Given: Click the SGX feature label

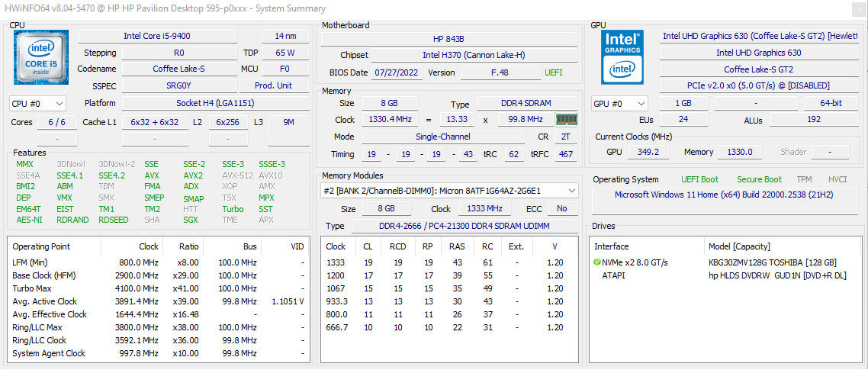Looking at the screenshot, I should click(x=191, y=220).
